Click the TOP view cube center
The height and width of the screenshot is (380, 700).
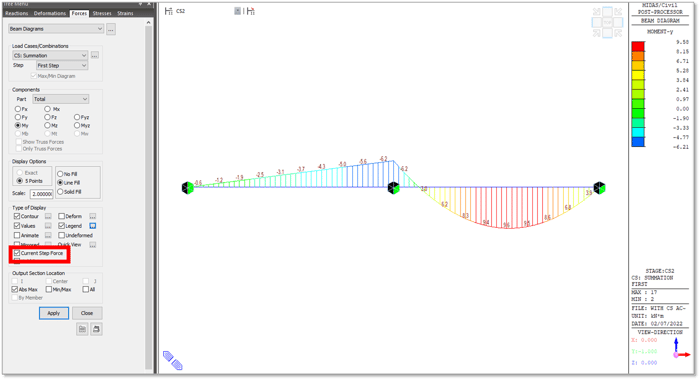pos(607,22)
